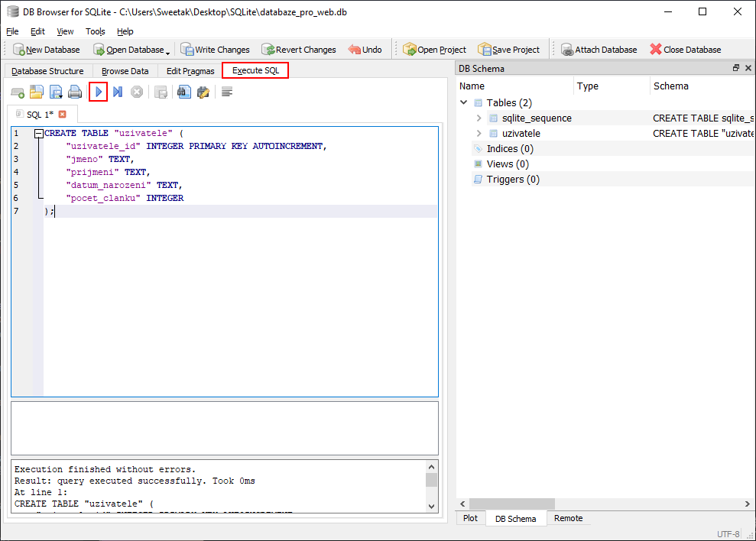Open the Edit menu
The image size is (756, 541).
(x=37, y=31)
